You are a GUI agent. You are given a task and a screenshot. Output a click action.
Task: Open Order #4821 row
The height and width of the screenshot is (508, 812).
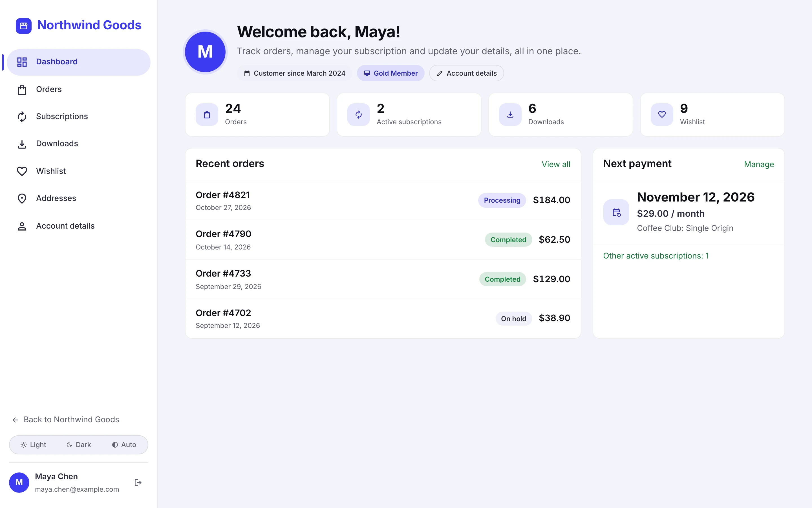coord(383,201)
